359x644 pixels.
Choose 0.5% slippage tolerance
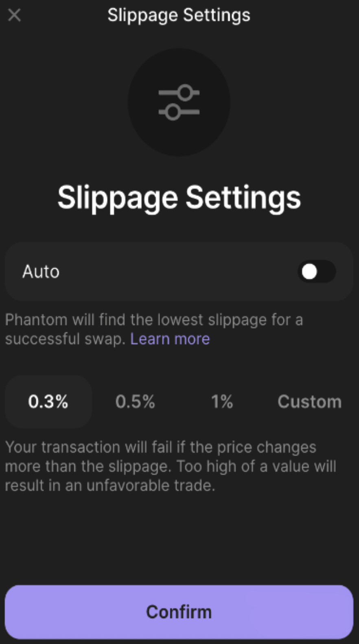point(135,402)
